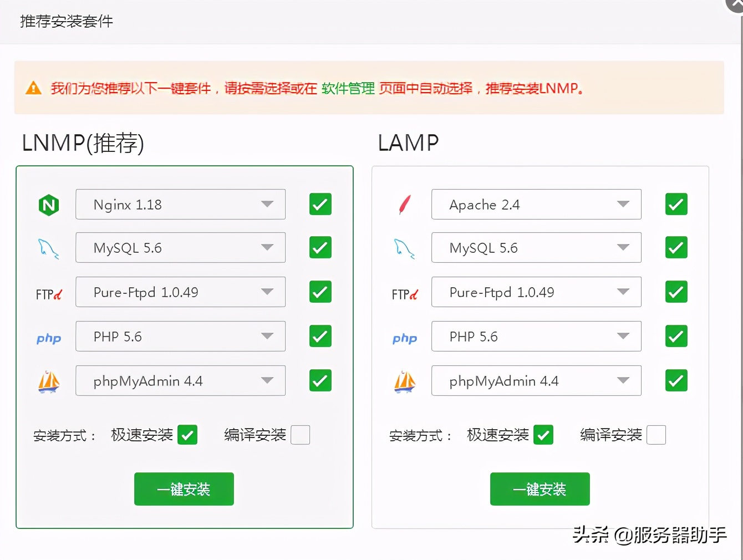Click the phpMyAdmin sailboat icon in LAMP

(405, 381)
